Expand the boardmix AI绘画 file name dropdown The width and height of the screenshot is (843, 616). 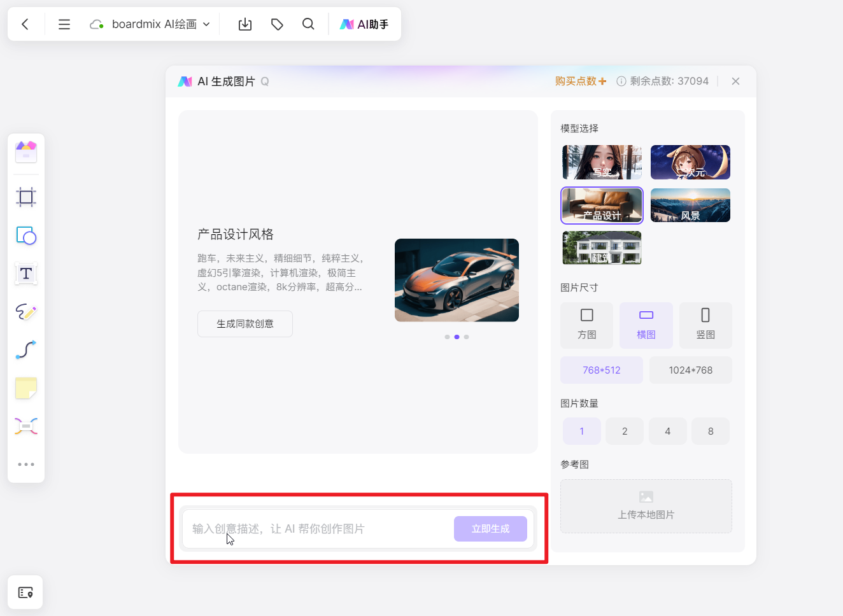pos(206,24)
